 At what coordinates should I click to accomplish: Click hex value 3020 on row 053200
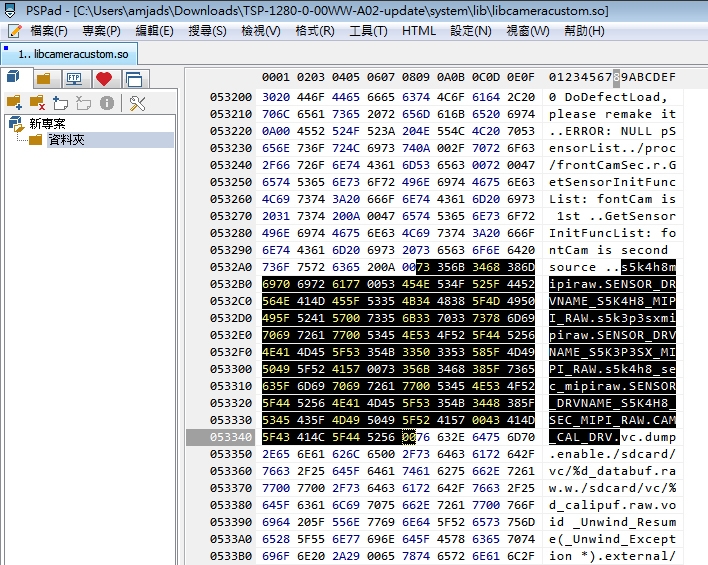click(x=276, y=97)
